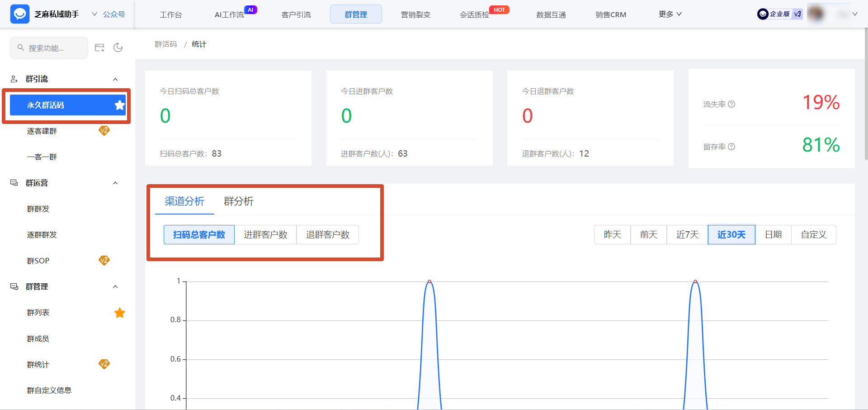Click the 群活码 breadcrumb link
The height and width of the screenshot is (410, 868).
coord(166,44)
